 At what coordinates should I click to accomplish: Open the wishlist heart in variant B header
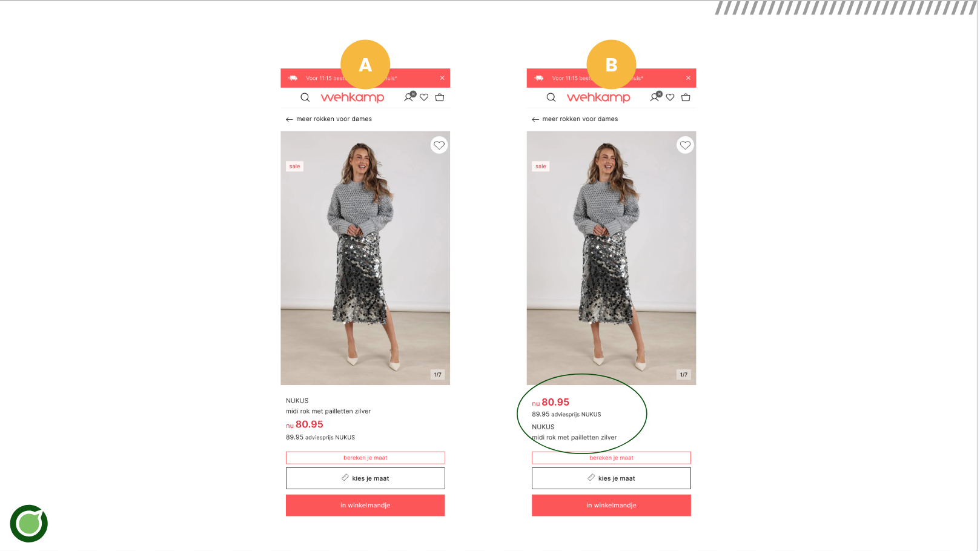(670, 97)
